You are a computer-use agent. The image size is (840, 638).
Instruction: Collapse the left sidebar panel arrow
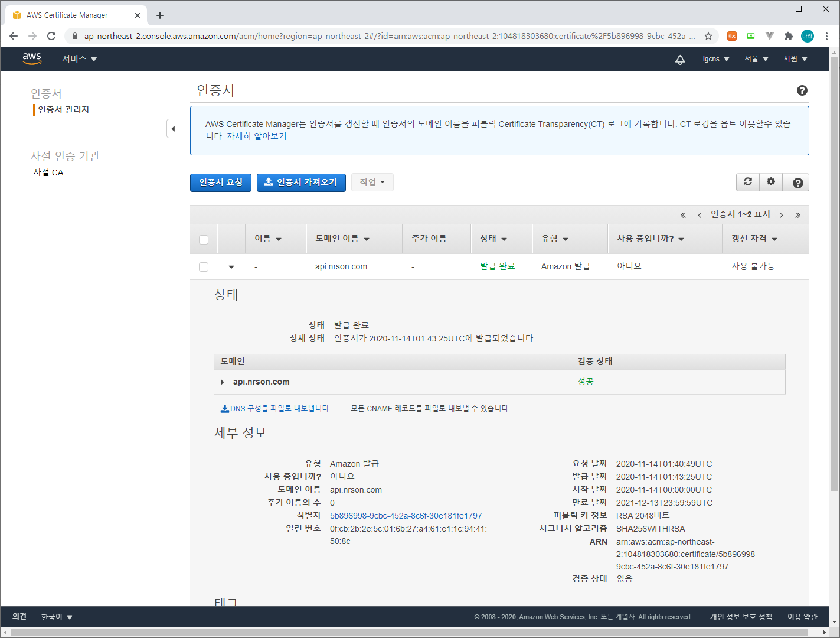(x=173, y=129)
